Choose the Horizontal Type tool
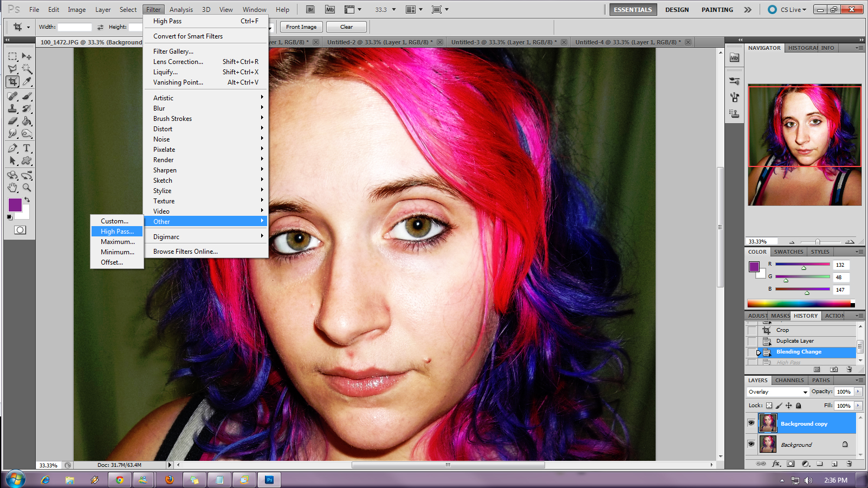 point(27,148)
